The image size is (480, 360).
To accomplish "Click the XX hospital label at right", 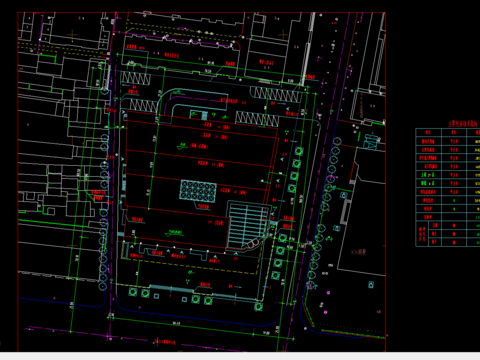I will click(x=358, y=252).
